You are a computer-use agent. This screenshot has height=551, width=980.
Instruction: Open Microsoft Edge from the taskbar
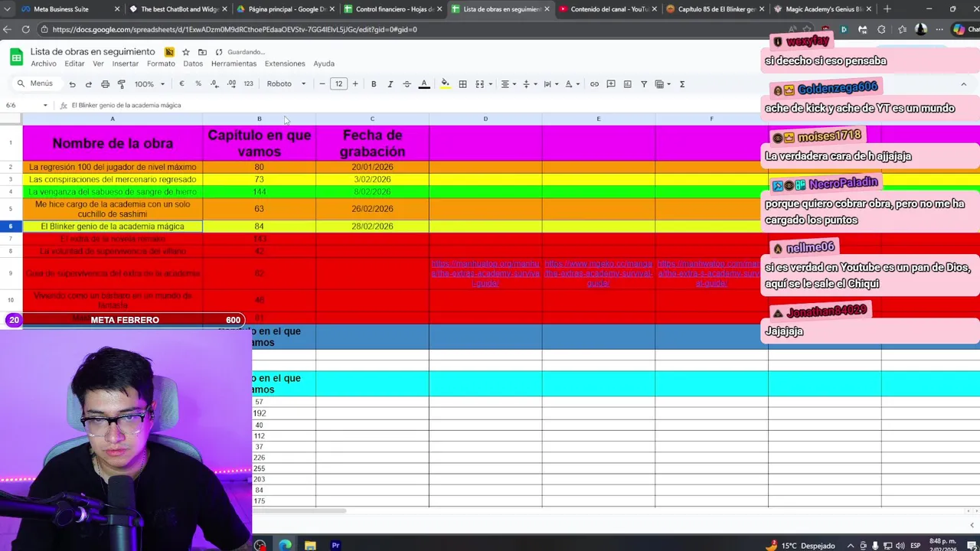[x=285, y=546]
